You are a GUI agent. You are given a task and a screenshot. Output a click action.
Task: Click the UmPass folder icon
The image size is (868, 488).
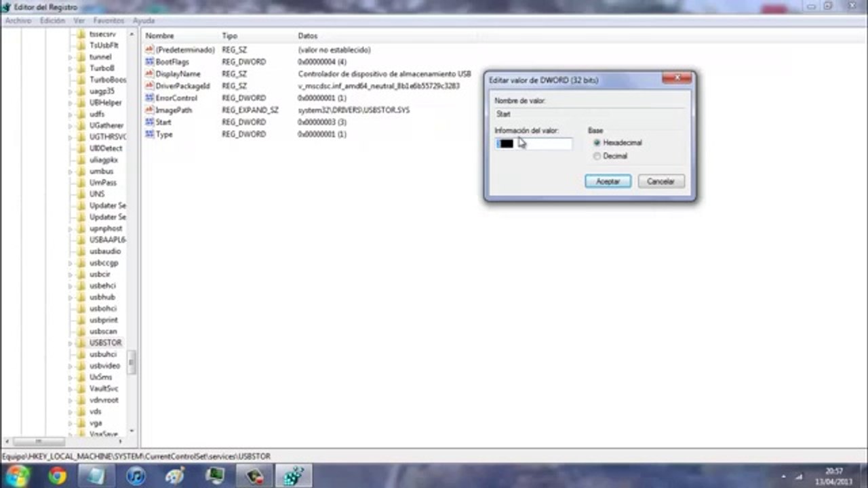point(81,183)
